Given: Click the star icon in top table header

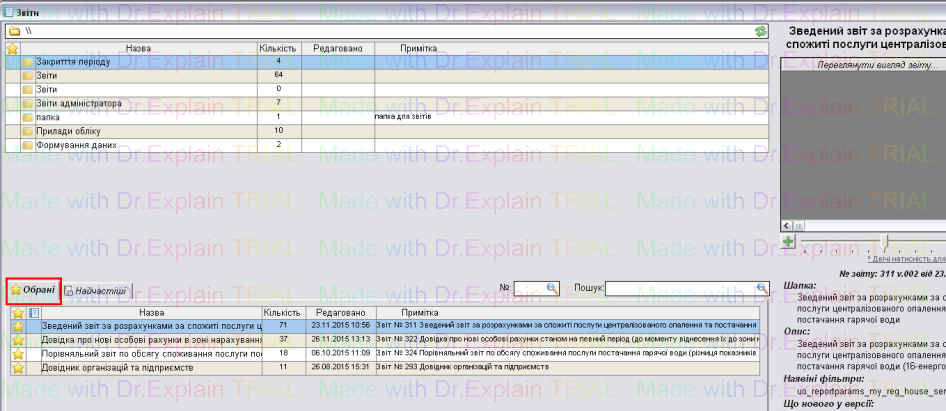Looking at the screenshot, I should pyautogui.click(x=13, y=48).
